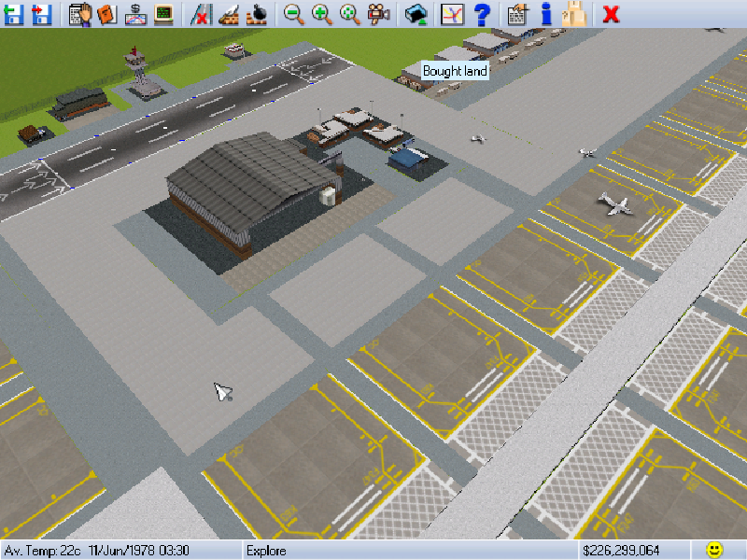Screen dimensions: 747x560
Task: Click the money balance $226,299,064
Action: (620, 551)
